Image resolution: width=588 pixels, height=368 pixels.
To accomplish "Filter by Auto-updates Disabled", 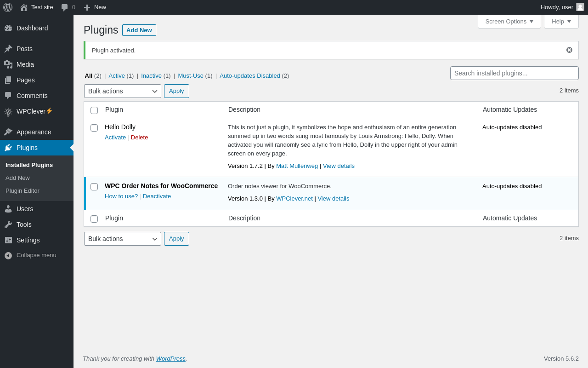I will pos(250,76).
